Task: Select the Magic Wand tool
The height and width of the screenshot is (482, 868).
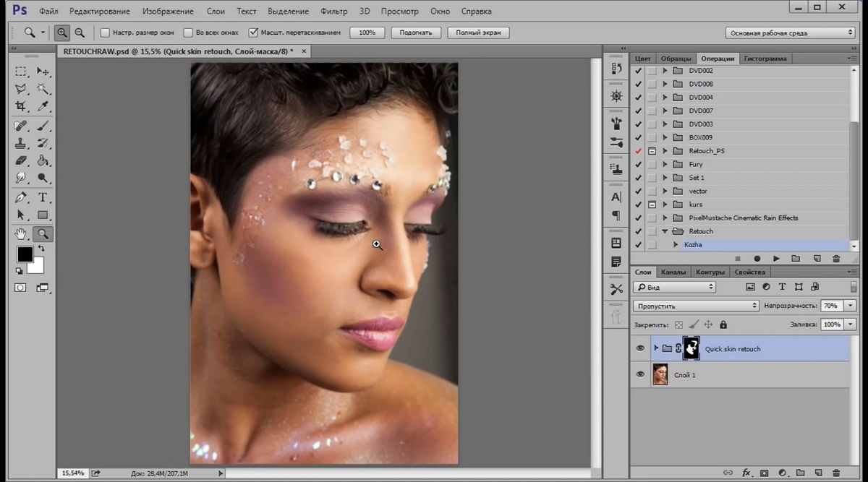Action: click(43, 89)
